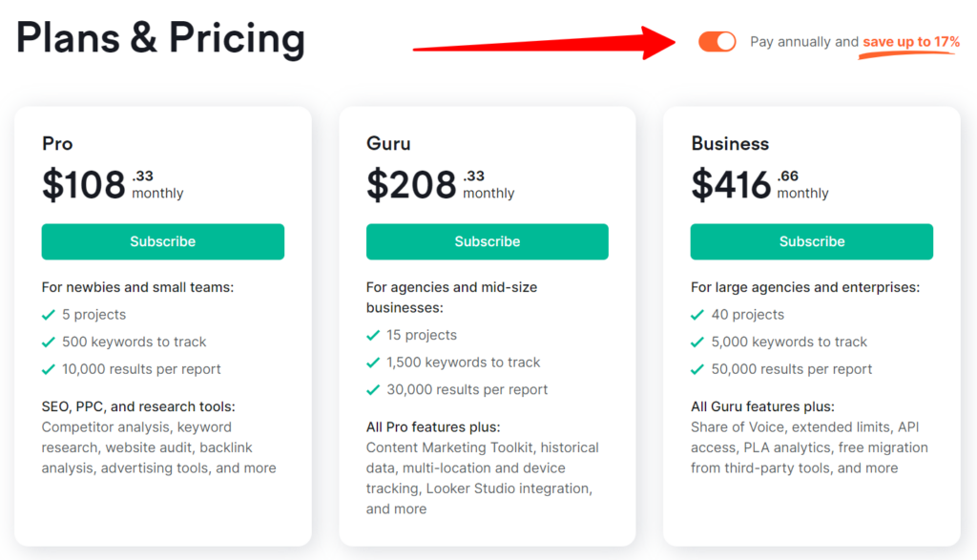Click the checkmark next to 15 projects
The height and width of the screenshot is (560, 977).
click(x=374, y=334)
